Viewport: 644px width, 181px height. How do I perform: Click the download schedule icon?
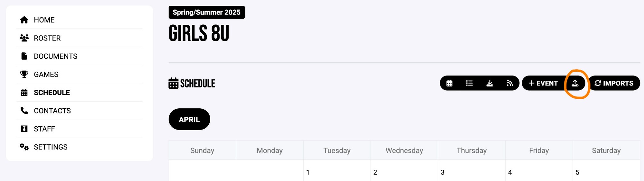point(489,83)
